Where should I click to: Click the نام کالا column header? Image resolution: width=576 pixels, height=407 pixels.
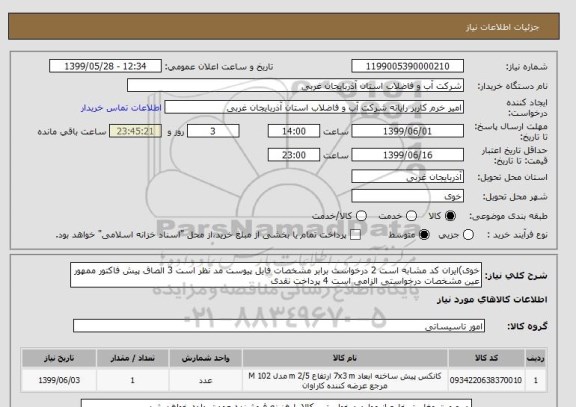click(345, 358)
